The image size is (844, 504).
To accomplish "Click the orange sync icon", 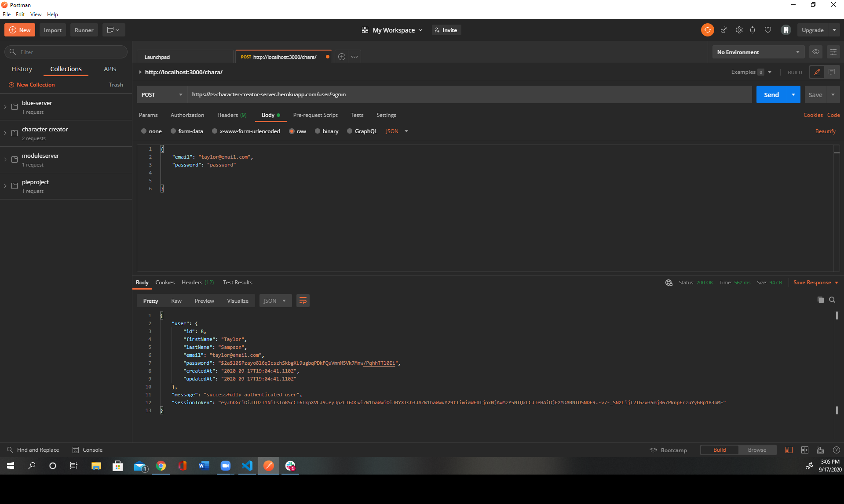I will pyautogui.click(x=707, y=30).
